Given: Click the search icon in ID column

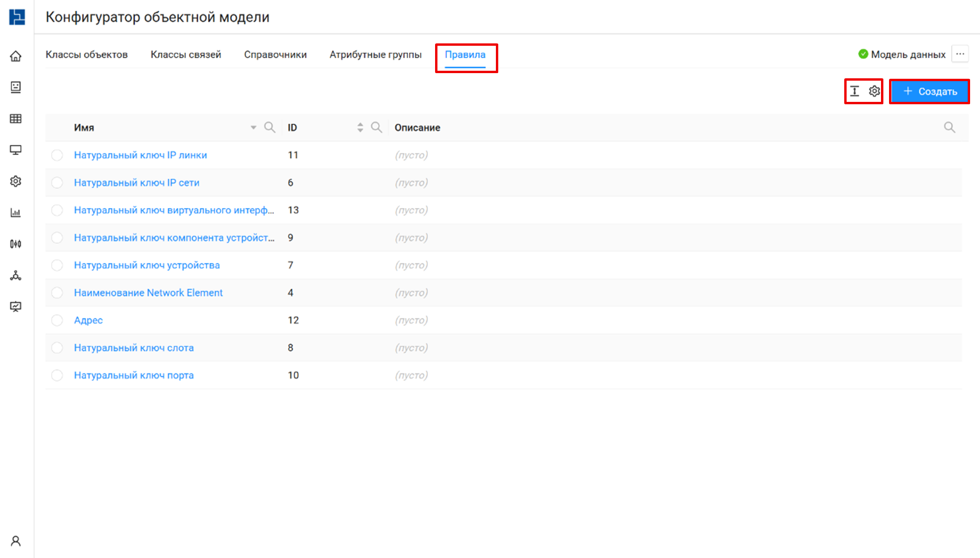Looking at the screenshot, I should [x=376, y=127].
